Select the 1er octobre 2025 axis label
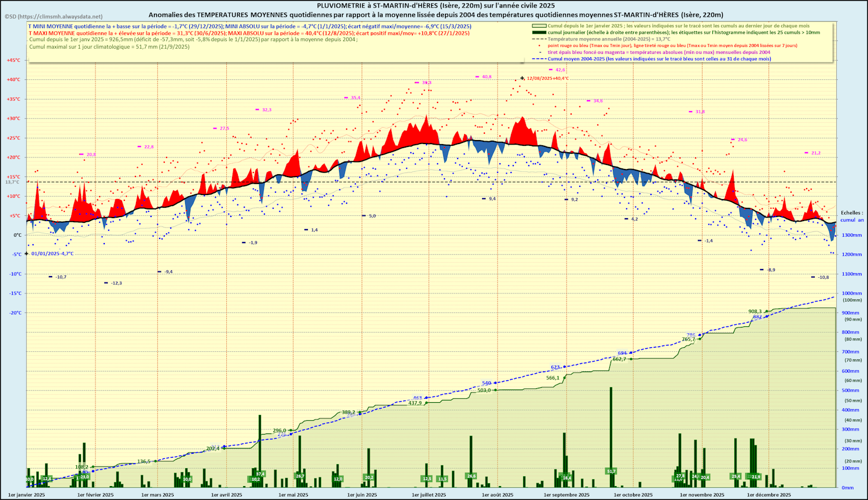The height and width of the screenshot is (500, 868). coord(633,495)
